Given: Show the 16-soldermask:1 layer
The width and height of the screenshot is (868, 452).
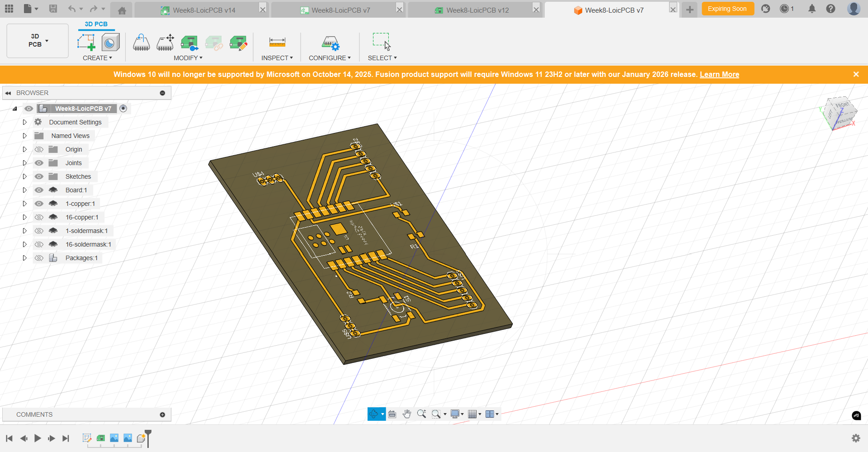Looking at the screenshot, I should click(39, 244).
